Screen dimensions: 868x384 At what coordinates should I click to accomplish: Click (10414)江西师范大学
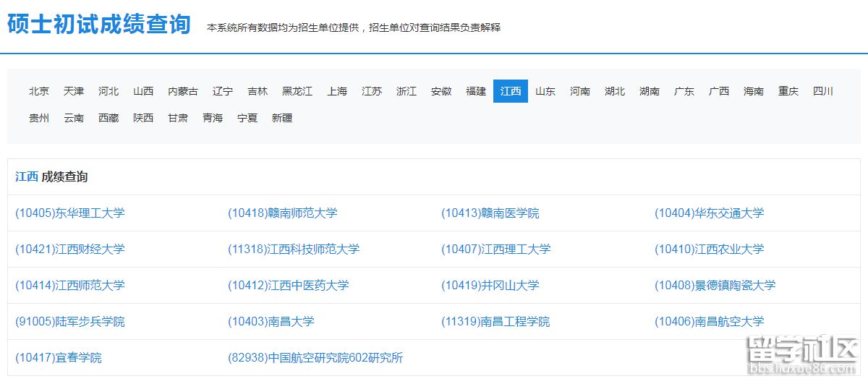pos(70,285)
